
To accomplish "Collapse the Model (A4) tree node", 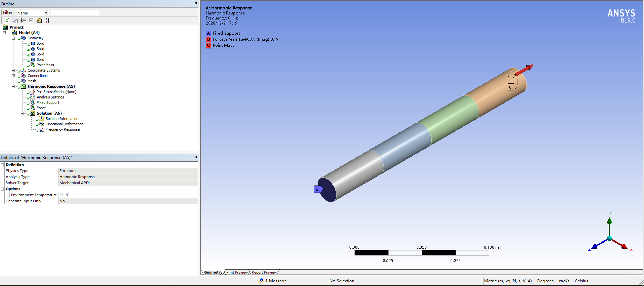I will click(4, 33).
